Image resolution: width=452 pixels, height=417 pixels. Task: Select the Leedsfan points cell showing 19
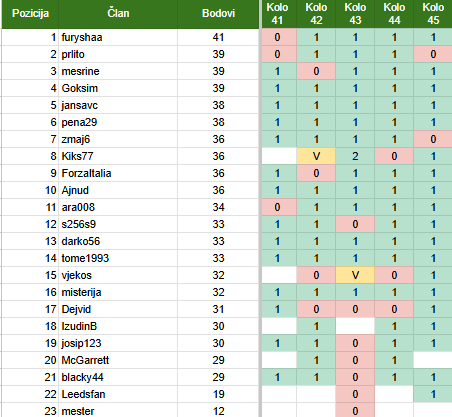click(x=218, y=394)
